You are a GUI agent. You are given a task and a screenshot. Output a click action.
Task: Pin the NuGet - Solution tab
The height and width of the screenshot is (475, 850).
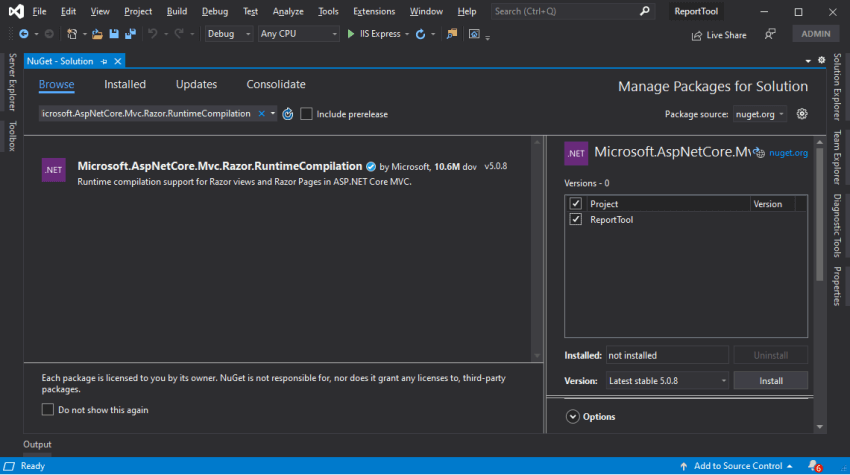104,61
